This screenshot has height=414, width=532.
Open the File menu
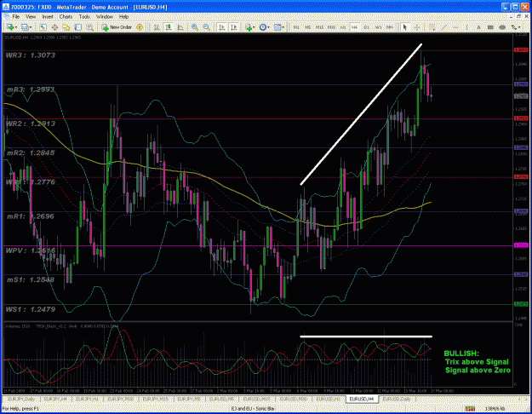tap(16, 16)
